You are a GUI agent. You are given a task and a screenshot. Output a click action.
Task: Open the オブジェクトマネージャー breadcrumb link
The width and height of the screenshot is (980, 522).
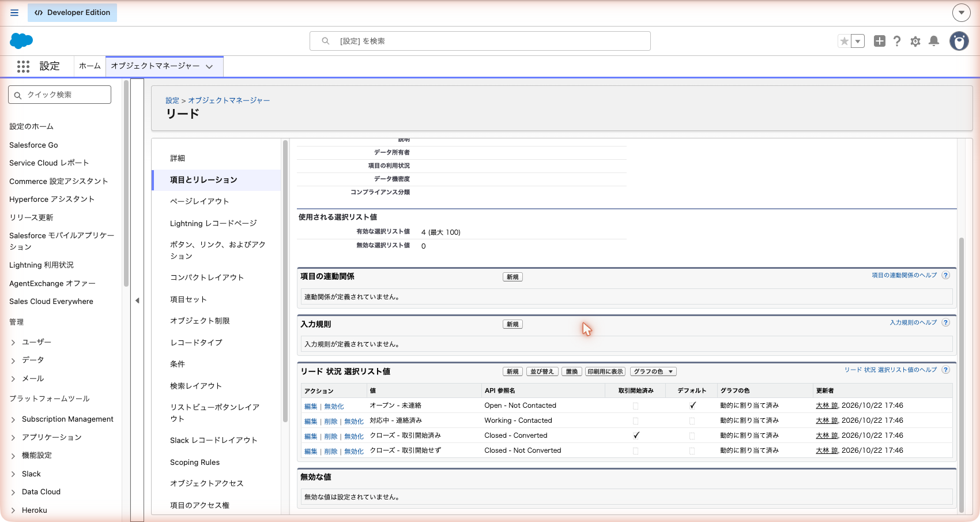click(229, 100)
